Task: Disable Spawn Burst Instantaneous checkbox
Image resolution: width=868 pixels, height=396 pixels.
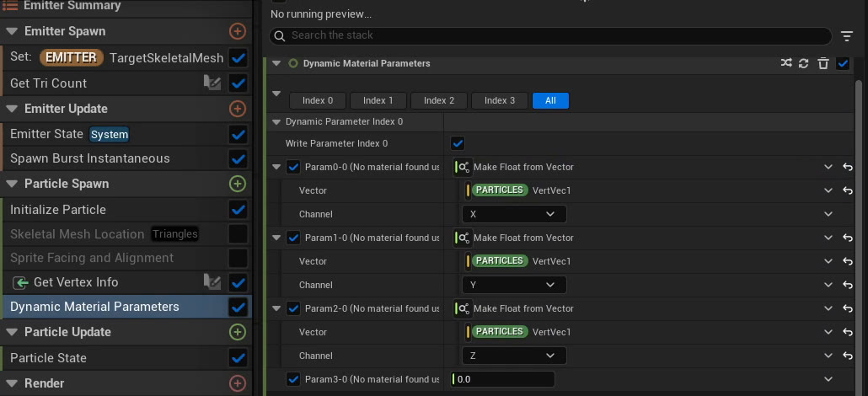Action: tap(238, 158)
